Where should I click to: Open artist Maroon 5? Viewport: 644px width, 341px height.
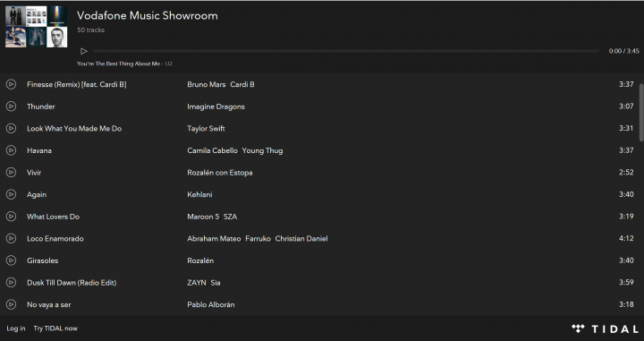click(203, 217)
